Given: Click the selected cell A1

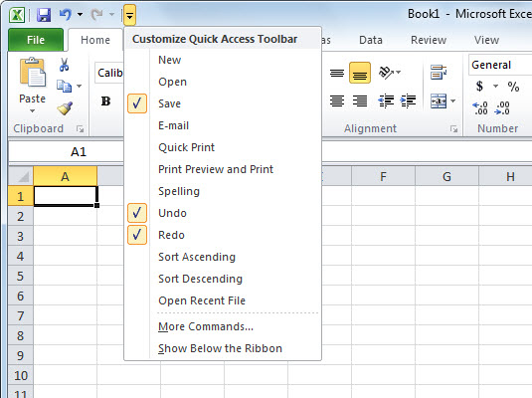Looking at the screenshot, I should coord(66,196).
